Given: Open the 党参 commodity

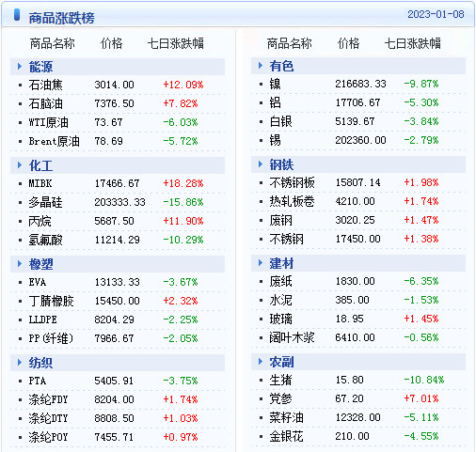Looking at the screenshot, I should tap(280, 398).
